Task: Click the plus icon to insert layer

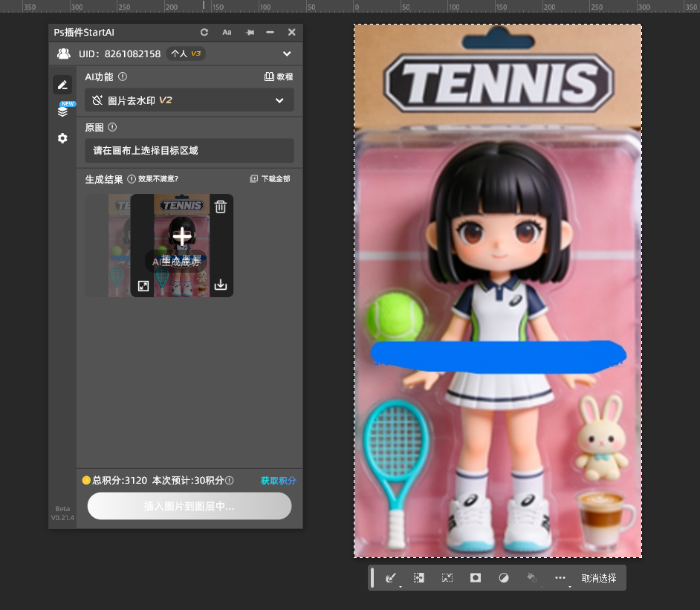Action: [x=182, y=236]
